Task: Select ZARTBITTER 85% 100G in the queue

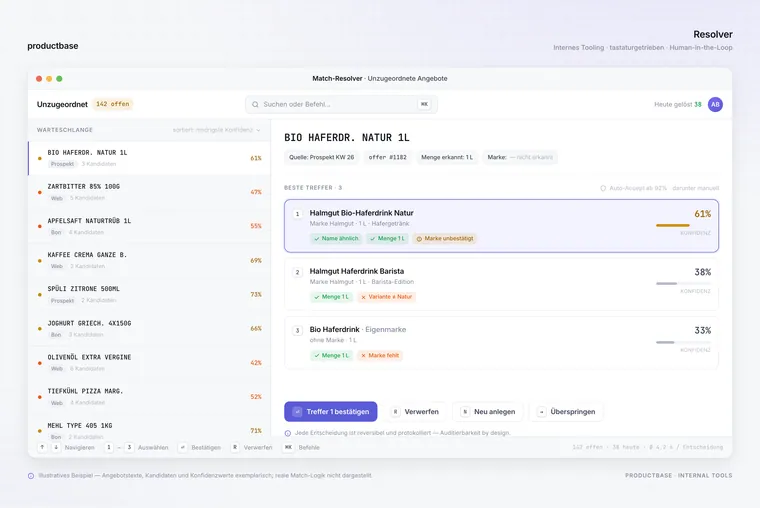Action: click(149, 192)
